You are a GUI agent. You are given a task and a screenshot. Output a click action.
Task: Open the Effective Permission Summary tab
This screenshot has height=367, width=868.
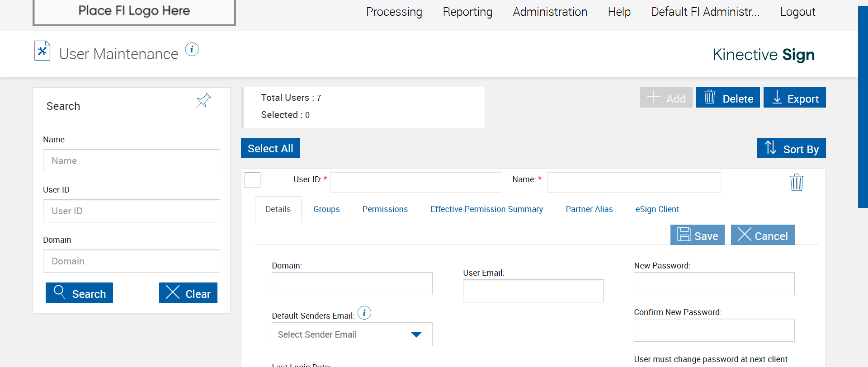coord(486,209)
